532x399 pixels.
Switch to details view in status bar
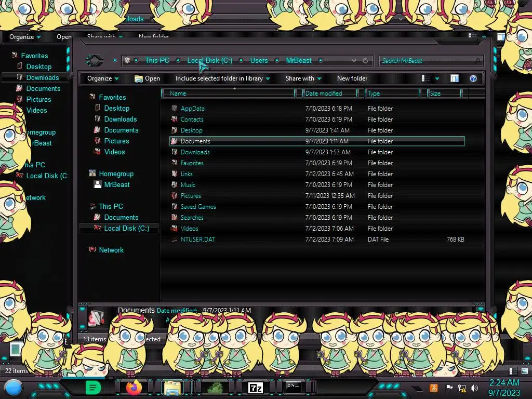[513, 371]
